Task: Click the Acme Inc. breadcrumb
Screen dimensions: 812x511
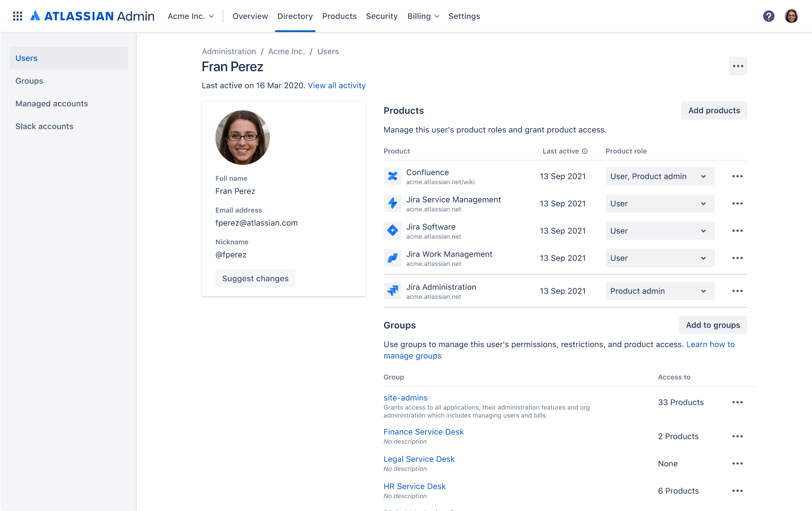Action: (x=286, y=51)
